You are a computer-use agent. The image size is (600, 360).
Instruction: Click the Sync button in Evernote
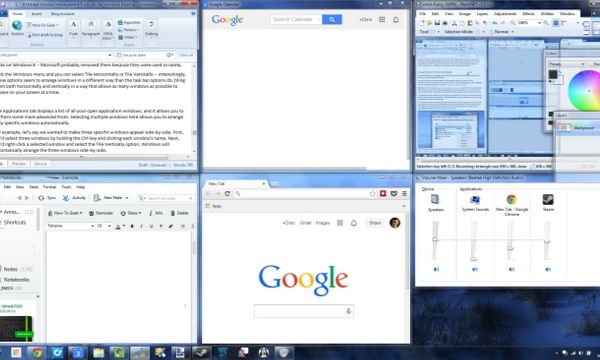[x=47, y=198]
